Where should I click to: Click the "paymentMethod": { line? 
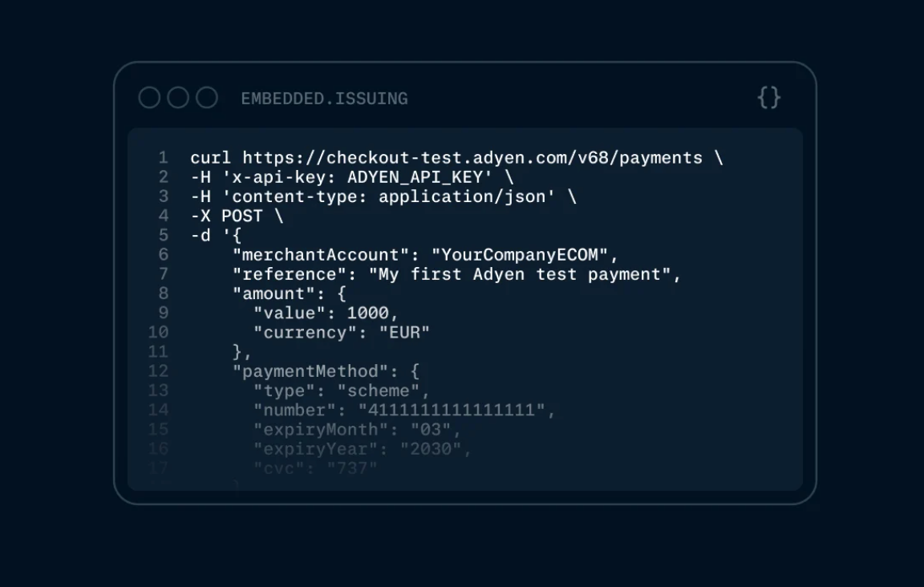(326, 371)
